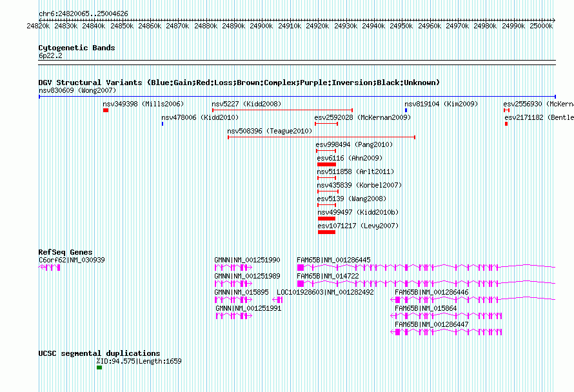Click the DGV Structural Variants track title
Viewport: 574px width, 392px height.
point(239,83)
